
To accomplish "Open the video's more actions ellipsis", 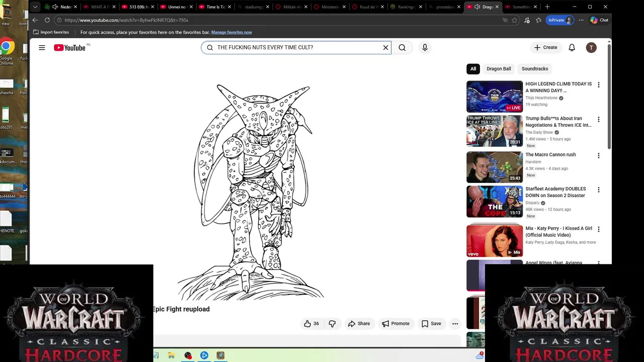I will click(x=455, y=324).
